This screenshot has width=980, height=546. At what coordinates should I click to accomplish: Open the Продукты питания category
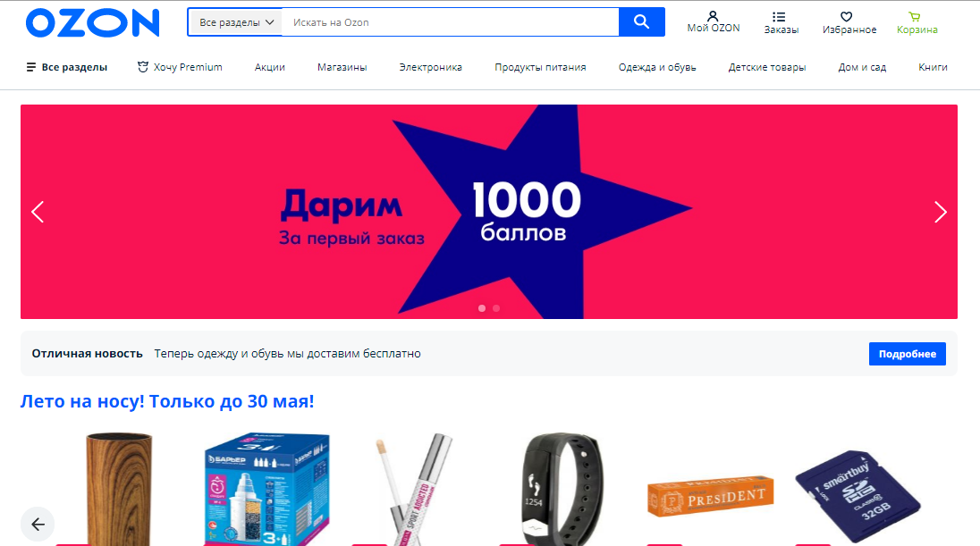click(x=540, y=67)
